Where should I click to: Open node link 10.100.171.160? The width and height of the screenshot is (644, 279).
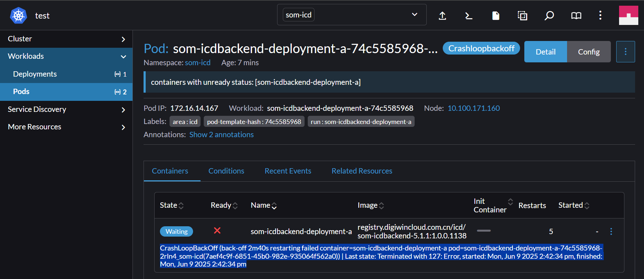point(474,108)
